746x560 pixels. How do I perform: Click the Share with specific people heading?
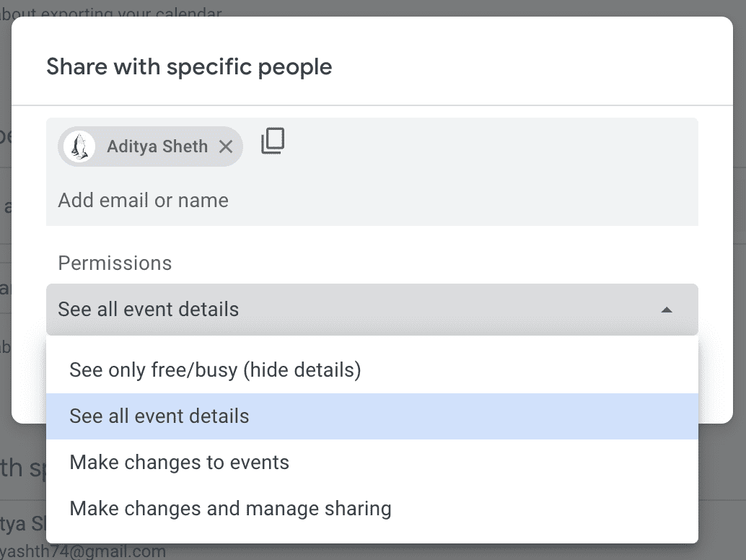(x=189, y=66)
